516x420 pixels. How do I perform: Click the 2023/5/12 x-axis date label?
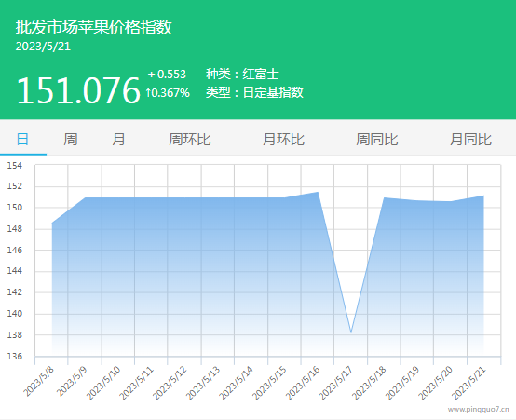pyautogui.click(x=170, y=383)
